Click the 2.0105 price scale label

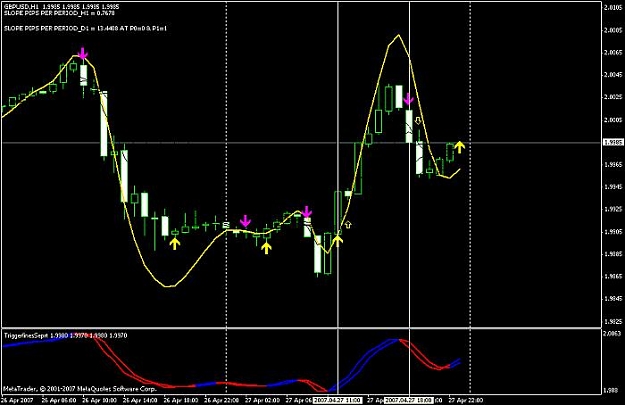(613, 8)
